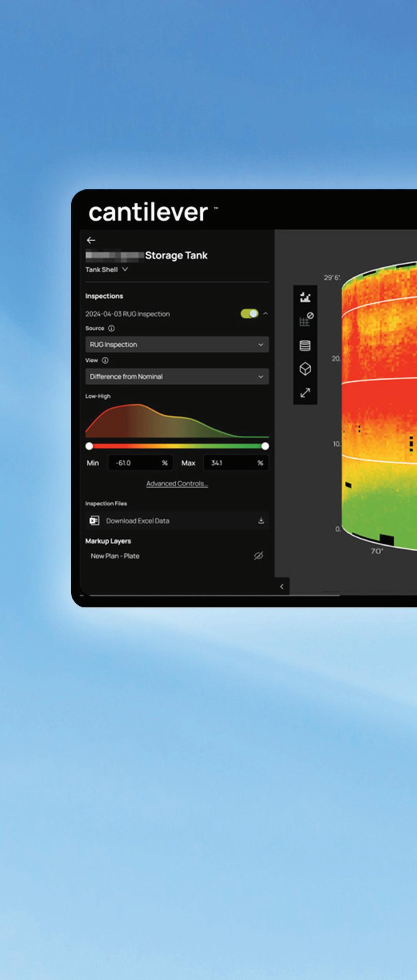Select the histogram chart tool icon
Image resolution: width=417 pixels, height=980 pixels.
click(305, 297)
